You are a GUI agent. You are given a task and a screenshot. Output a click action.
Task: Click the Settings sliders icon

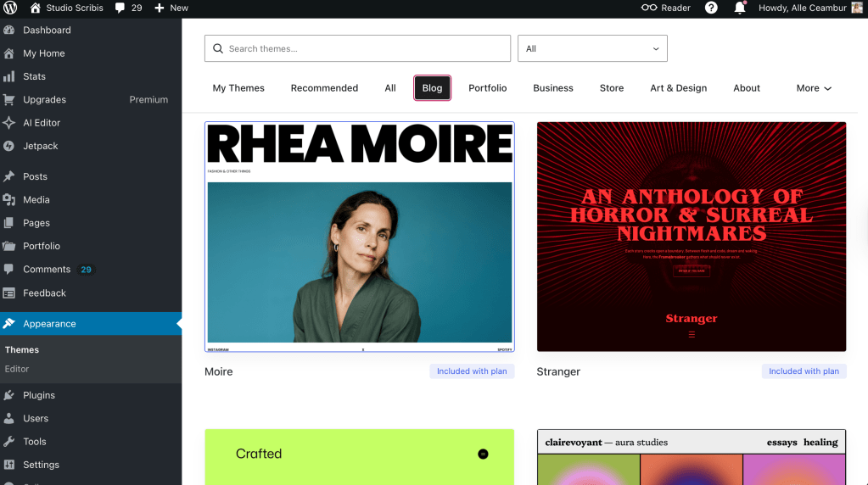pos(8,465)
